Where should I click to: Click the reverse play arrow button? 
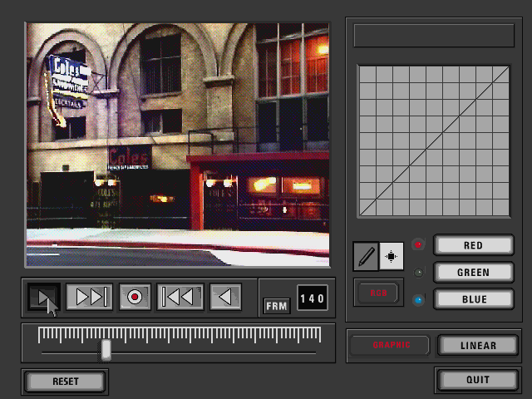225,297
